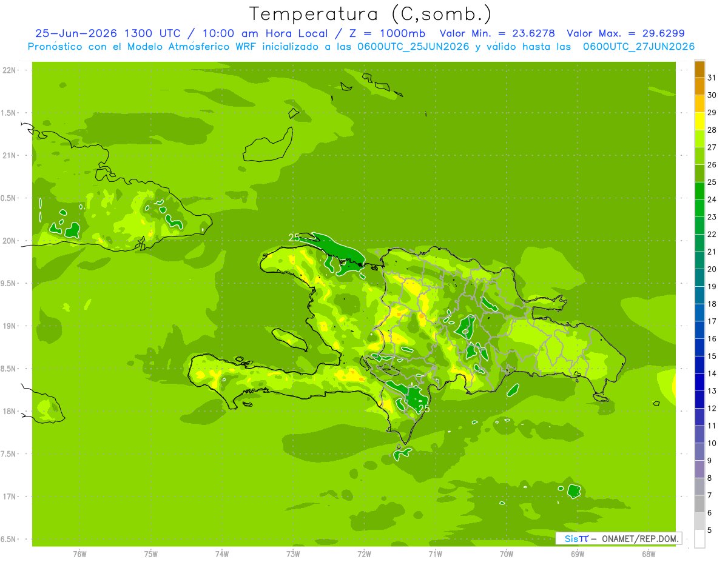
Task: Click the 25 contour label near southern coast
Action: click(x=424, y=409)
